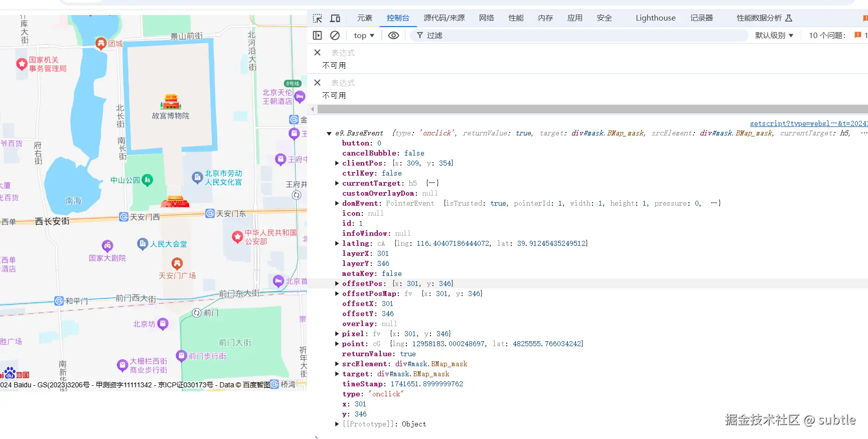Screen dimensions: 868x439
Task: Open the Lighthouse tab
Action: (x=656, y=18)
